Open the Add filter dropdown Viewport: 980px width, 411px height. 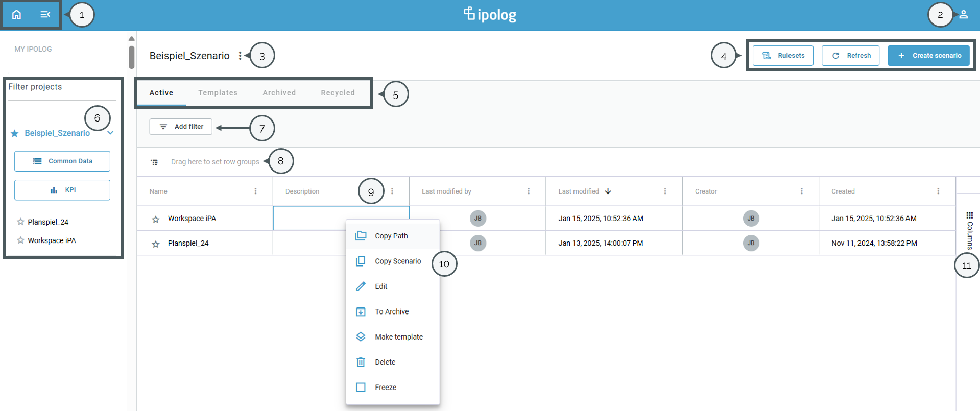coord(181,127)
